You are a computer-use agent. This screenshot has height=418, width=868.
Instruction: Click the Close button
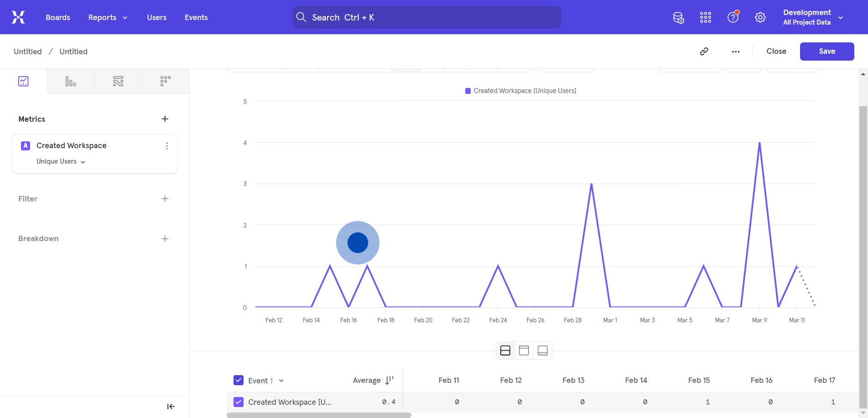(x=776, y=52)
